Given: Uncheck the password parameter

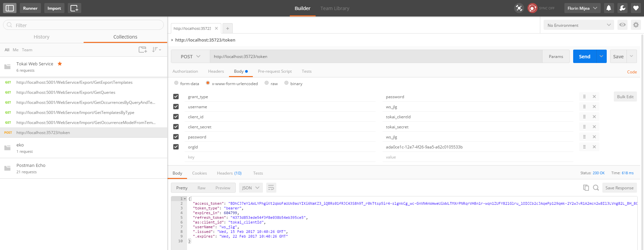Looking at the screenshot, I should tap(176, 137).
